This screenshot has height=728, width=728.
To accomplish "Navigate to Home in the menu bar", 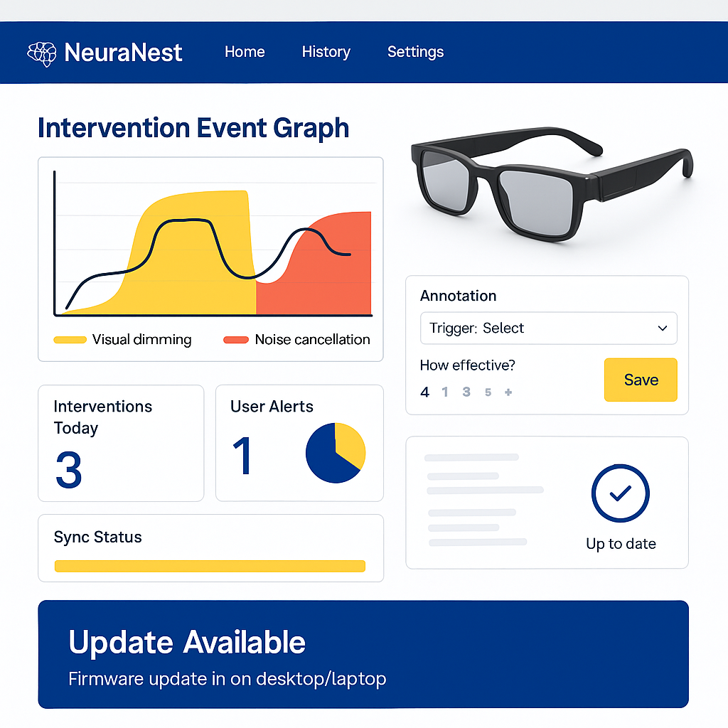I will click(x=245, y=52).
